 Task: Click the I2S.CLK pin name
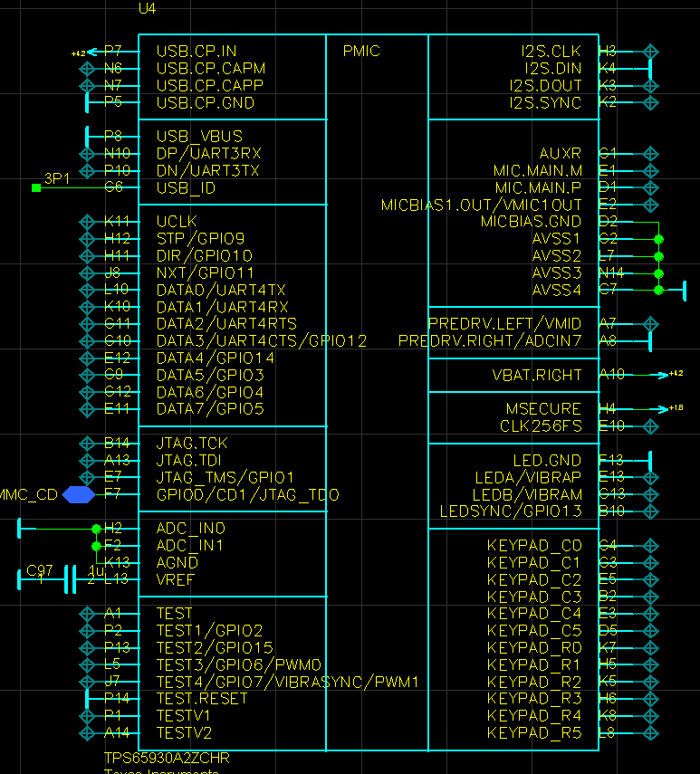[x=551, y=52]
